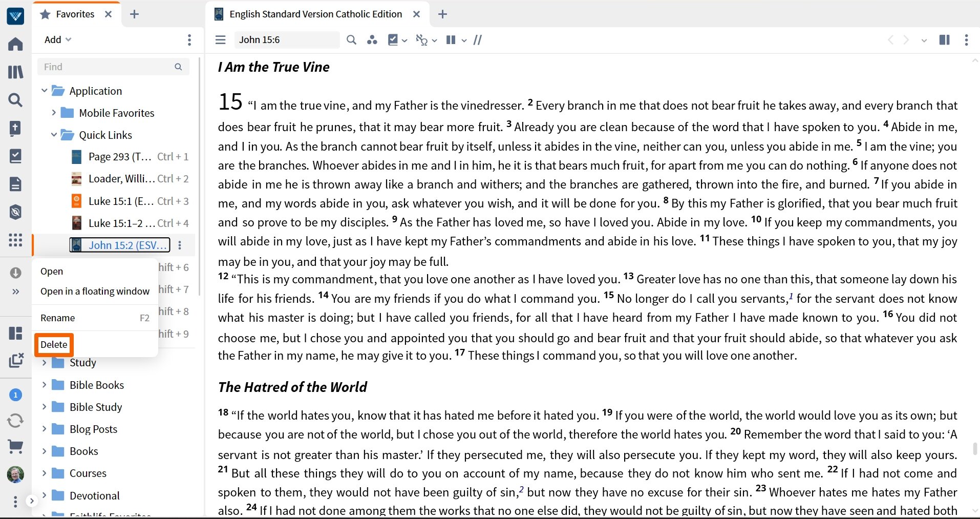980x519 pixels.
Task: Click the sidebar Search magnifier icon
Action: (15, 100)
